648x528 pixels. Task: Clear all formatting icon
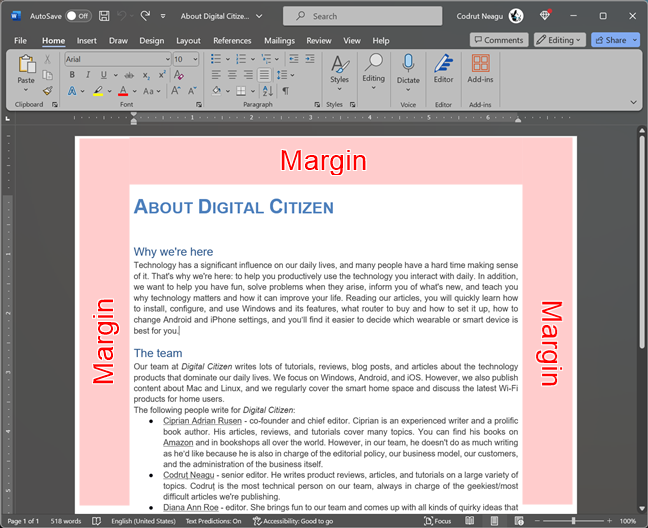(179, 75)
